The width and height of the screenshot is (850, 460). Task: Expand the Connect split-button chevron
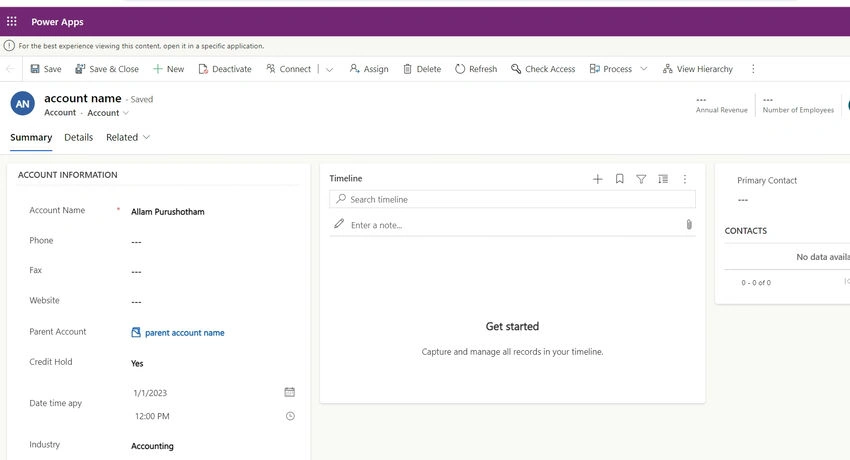pos(329,69)
